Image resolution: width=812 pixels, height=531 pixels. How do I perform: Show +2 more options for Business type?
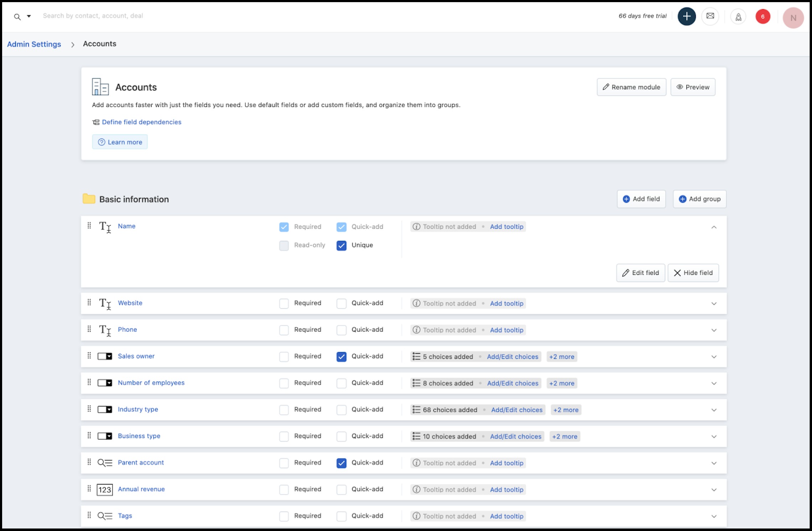pyautogui.click(x=564, y=436)
